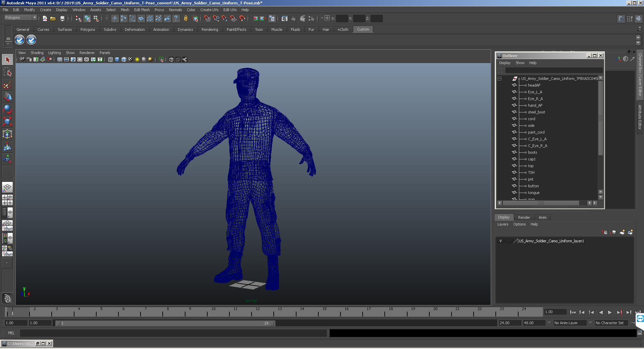Image resolution: width=644 pixels, height=349 pixels.
Task: Open the Render layer tab
Action: pyautogui.click(x=524, y=217)
